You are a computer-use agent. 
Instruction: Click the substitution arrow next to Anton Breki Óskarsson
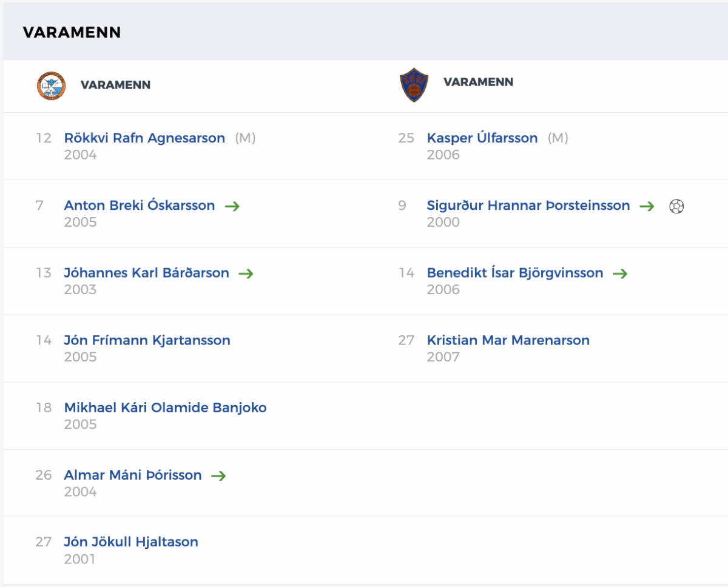[x=232, y=206]
